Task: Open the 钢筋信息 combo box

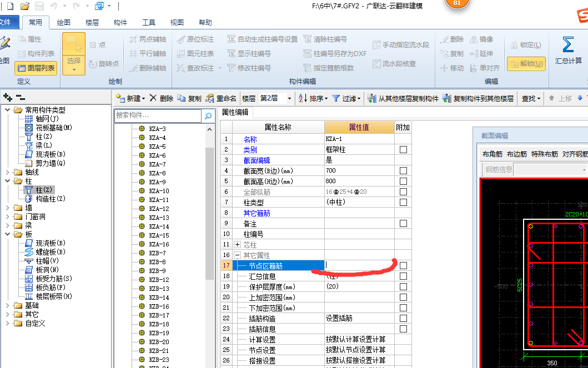Action: [x=550, y=169]
